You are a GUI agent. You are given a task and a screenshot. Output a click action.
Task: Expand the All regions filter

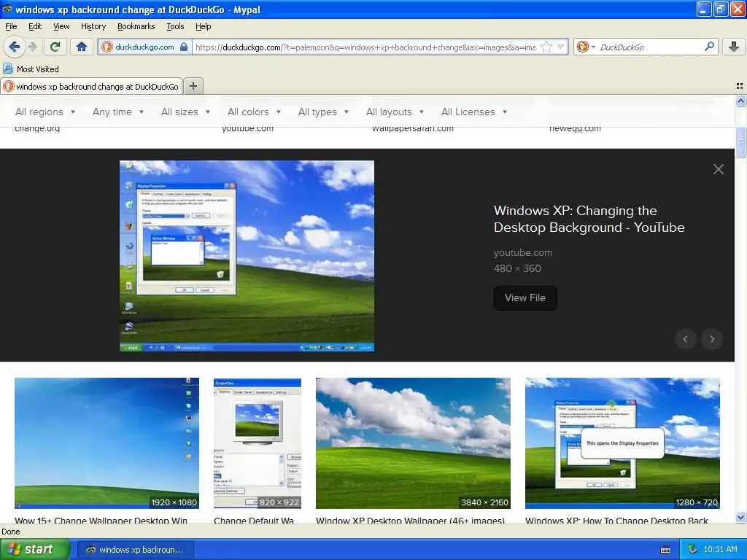pos(45,112)
